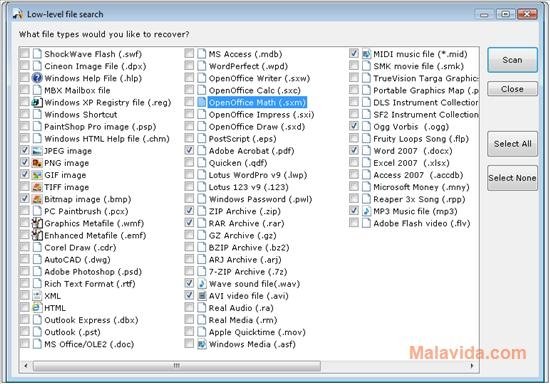Click the horizontal scrollbar right arrow
The width and height of the screenshot is (550, 384).
(x=472, y=366)
